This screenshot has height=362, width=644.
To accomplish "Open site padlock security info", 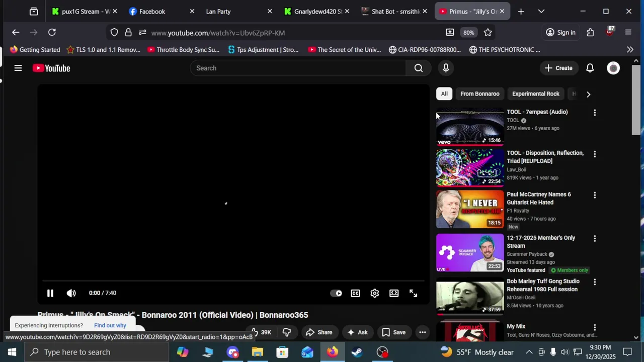I will pyautogui.click(x=128, y=33).
